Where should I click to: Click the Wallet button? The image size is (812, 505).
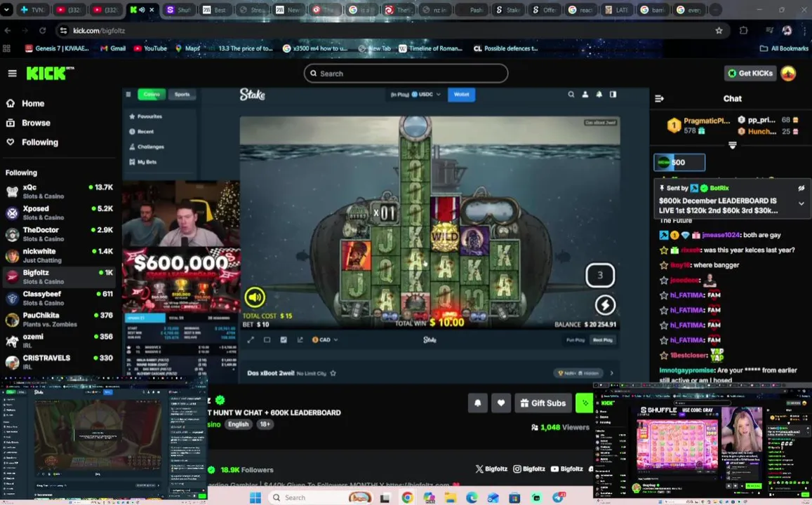[461, 94]
